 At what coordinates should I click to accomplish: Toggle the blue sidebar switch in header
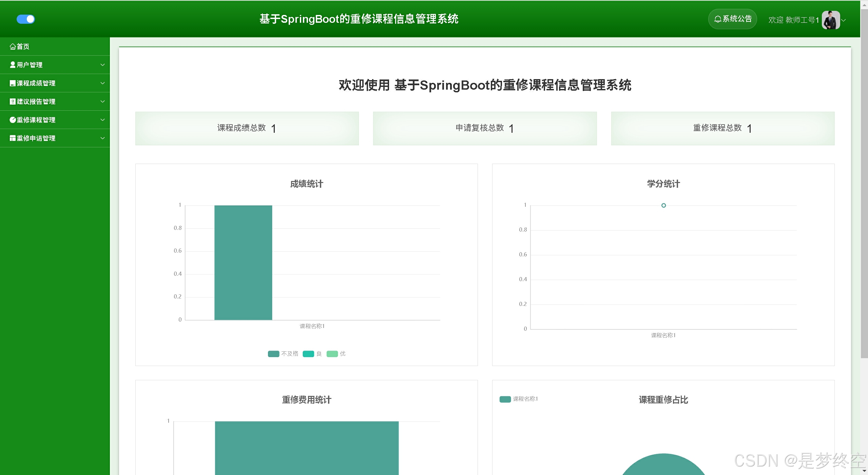(x=26, y=19)
